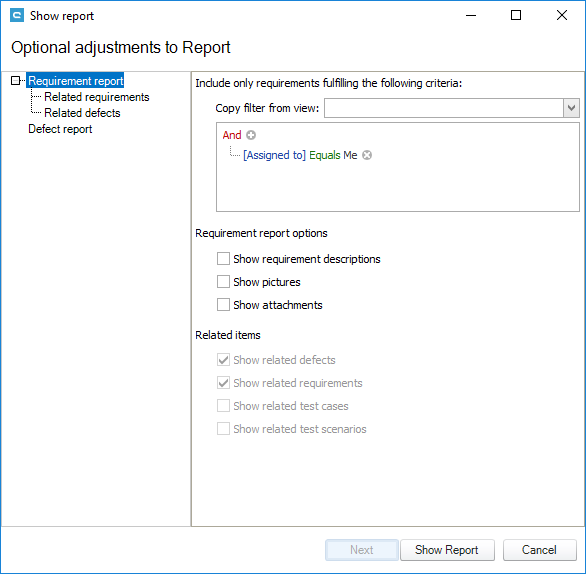The width and height of the screenshot is (586, 574).
Task: Toggle Show attachments checkbox
Action: pyautogui.click(x=223, y=305)
